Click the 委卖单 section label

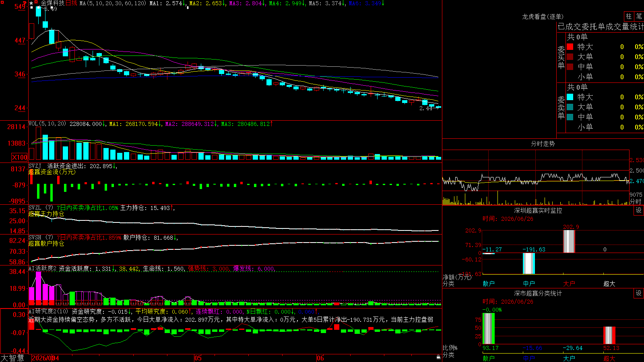point(561,107)
